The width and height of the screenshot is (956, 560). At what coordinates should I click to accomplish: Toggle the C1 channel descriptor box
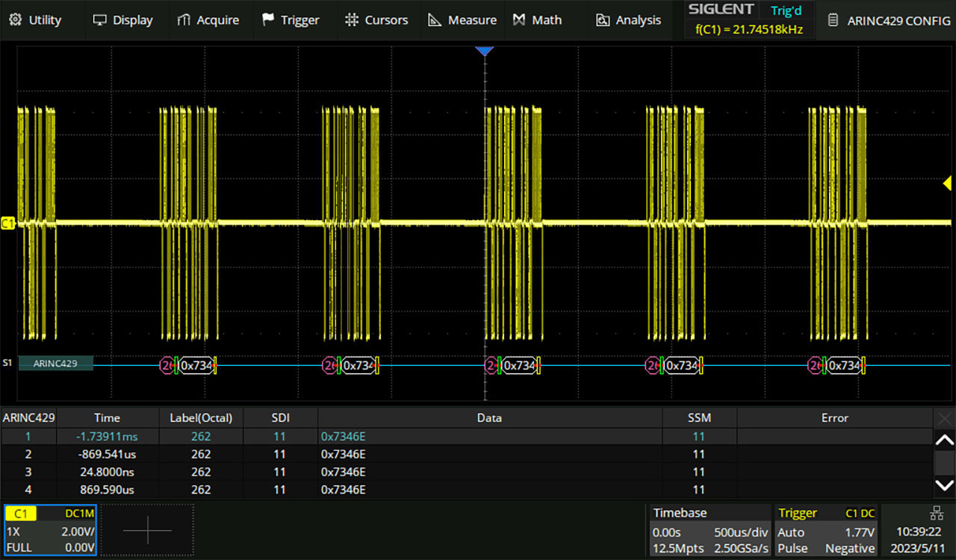coord(49,530)
